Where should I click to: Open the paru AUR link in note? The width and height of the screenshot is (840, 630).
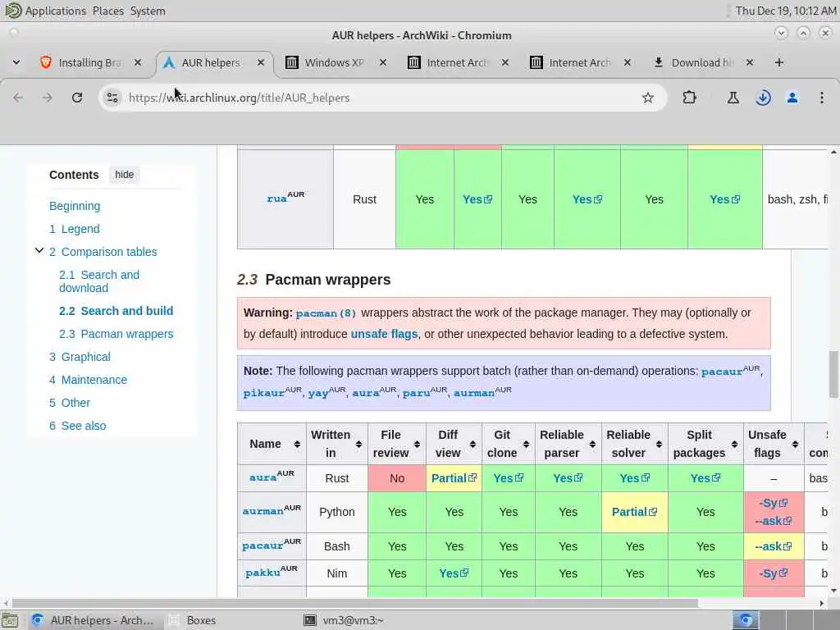[x=416, y=393]
